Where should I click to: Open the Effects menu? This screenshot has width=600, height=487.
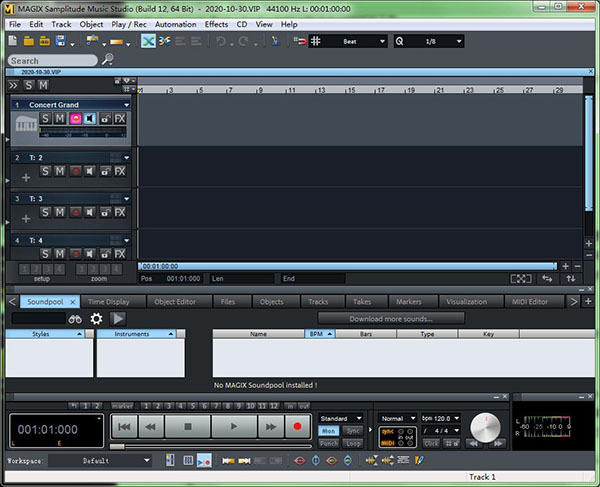216,24
